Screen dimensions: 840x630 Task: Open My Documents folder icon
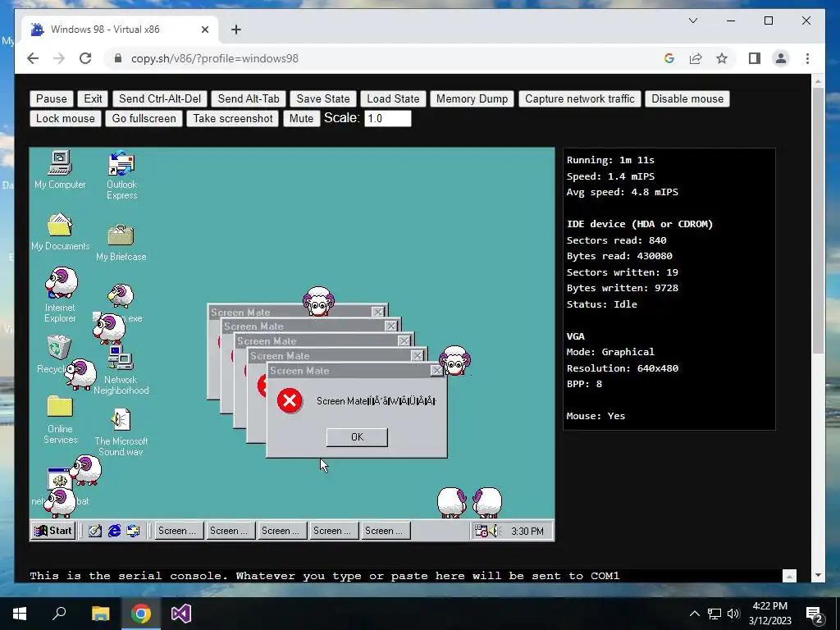pyautogui.click(x=59, y=232)
